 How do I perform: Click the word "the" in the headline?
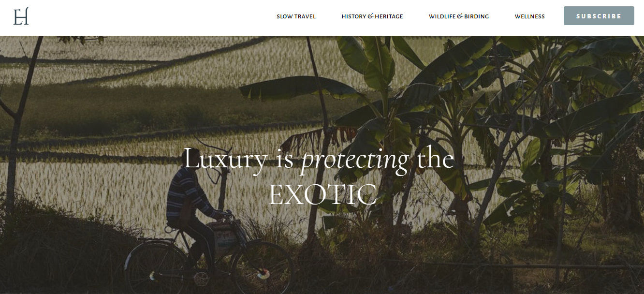point(435,160)
